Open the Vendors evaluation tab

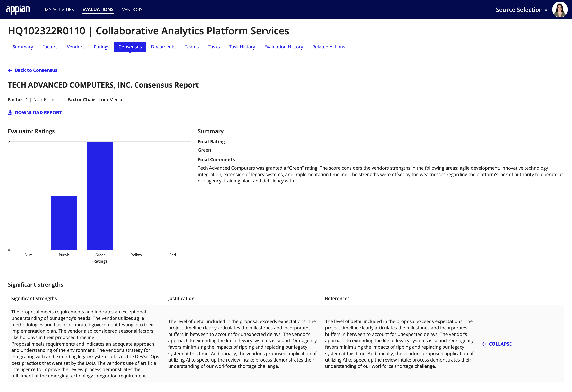(x=75, y=47)
